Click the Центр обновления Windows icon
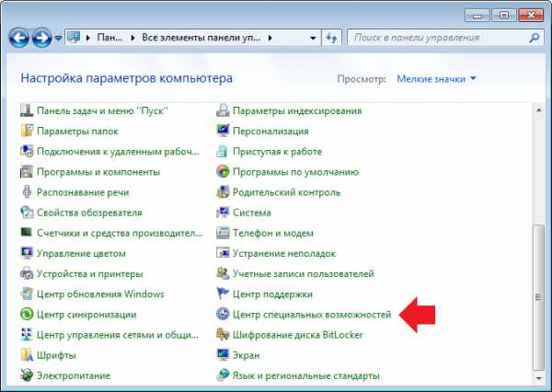Viewport: 552px width, 392px height. (27, 294)
